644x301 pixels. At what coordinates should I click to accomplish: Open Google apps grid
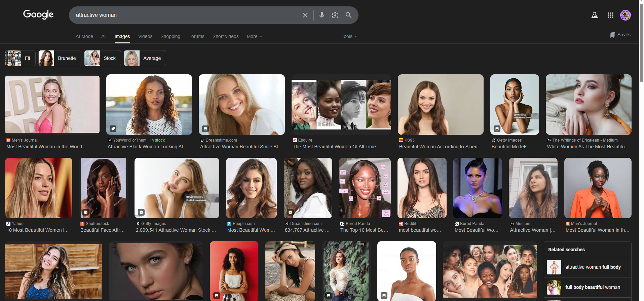click(x=611, y=15)
